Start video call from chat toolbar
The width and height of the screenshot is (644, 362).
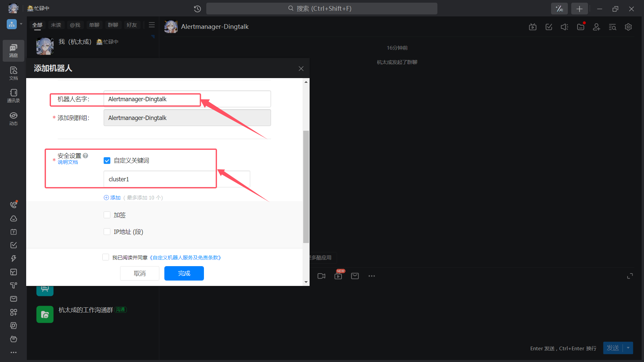coord(321,276)
